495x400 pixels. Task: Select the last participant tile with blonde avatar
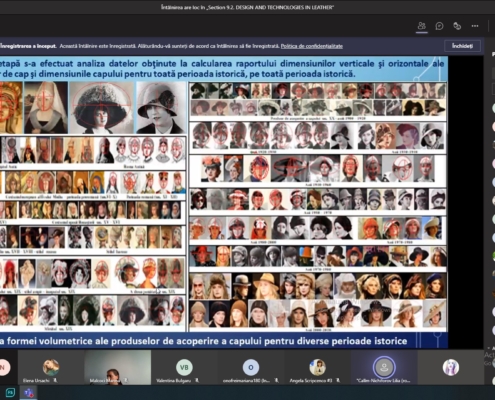[x=451, y=367]
